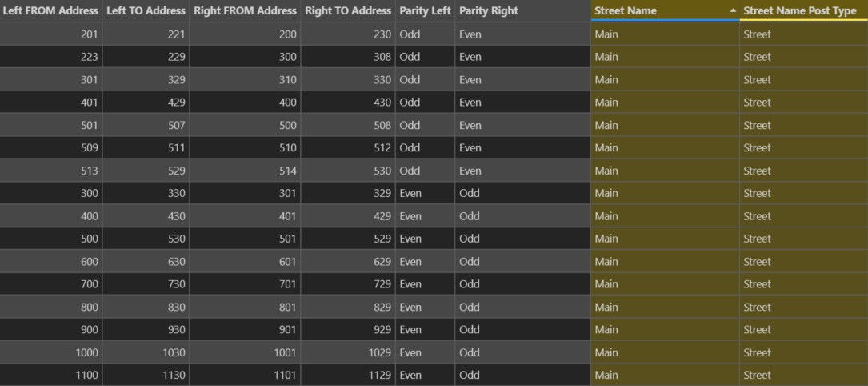Select the Right TO Address cell 629

[x=348, y=261]
